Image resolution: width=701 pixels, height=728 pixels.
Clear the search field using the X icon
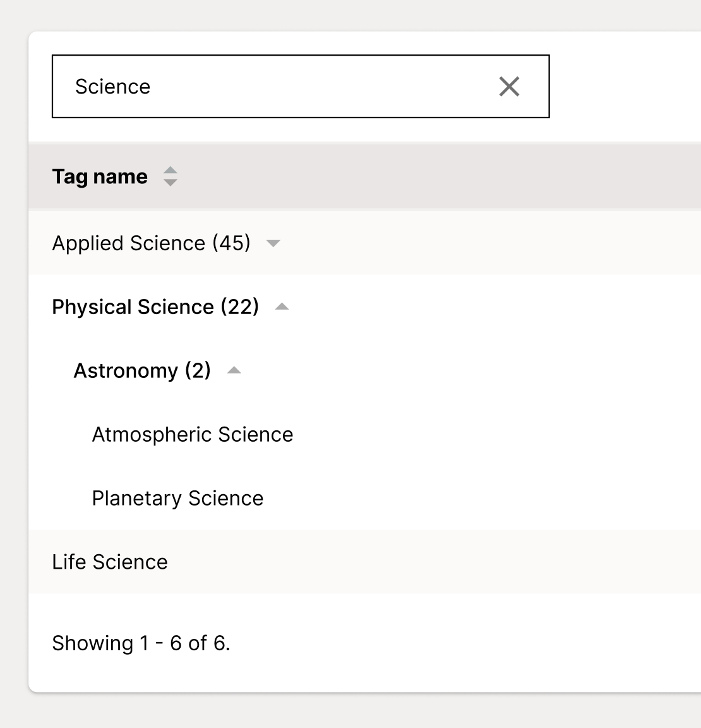pos(509,86)
